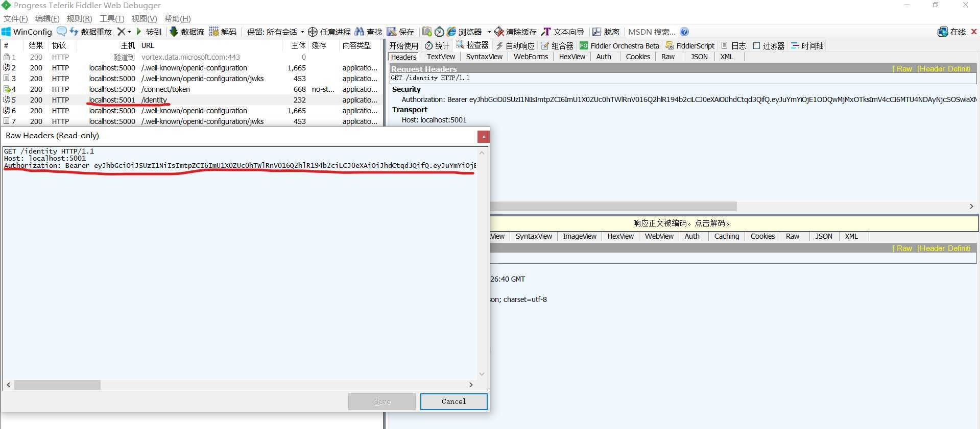The height and width of the screenshot is (429, 980).
Task: Click the blue help question mark icon
Action: coord(684,32)
